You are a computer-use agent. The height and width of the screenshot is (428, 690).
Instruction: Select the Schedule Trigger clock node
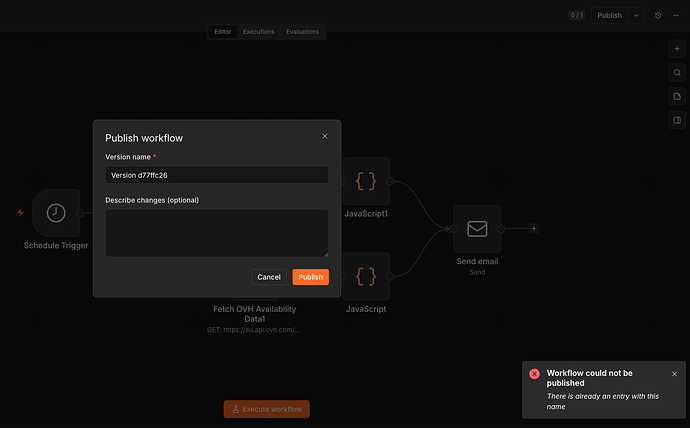pos(56,213)
